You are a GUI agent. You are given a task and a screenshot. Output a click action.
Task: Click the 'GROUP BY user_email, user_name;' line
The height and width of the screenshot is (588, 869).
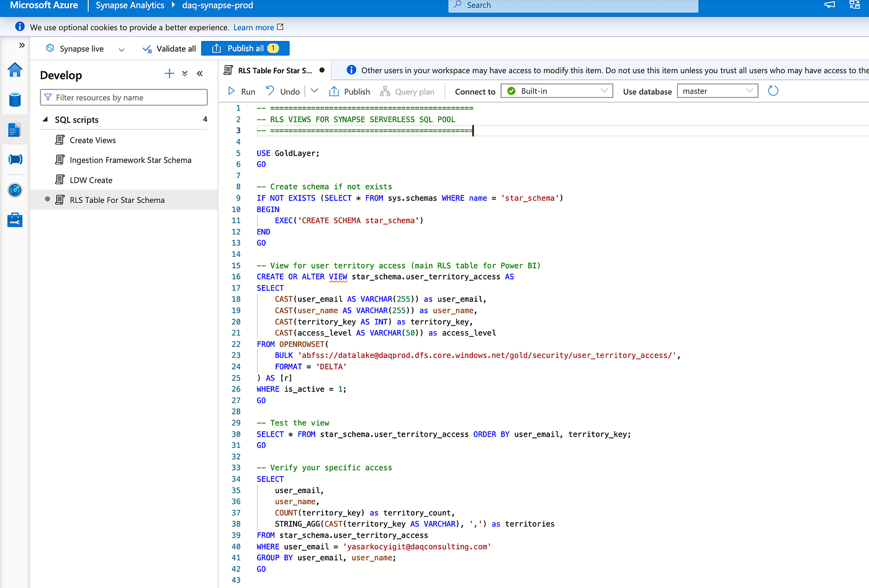coord(326,558)
